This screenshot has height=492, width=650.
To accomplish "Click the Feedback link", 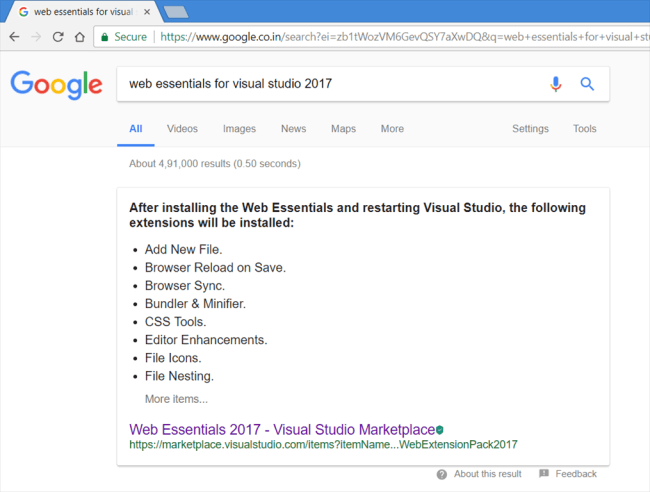I will 576,474.
